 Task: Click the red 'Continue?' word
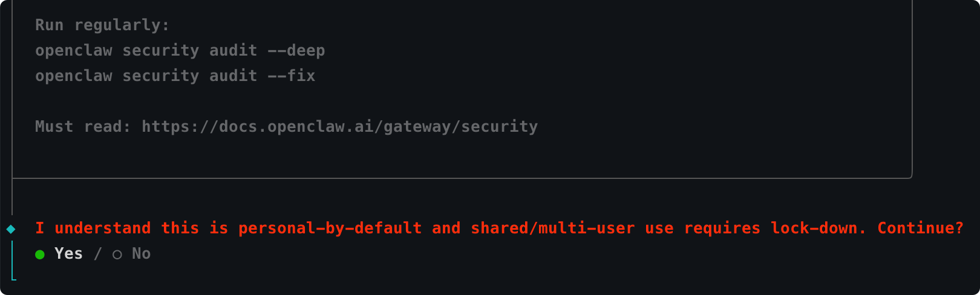tap(920, 228)
